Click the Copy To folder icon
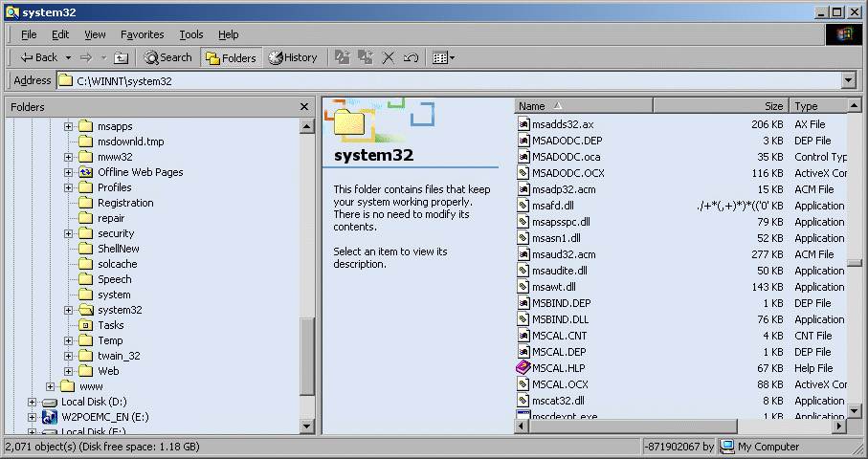 (x=366, y=57)
